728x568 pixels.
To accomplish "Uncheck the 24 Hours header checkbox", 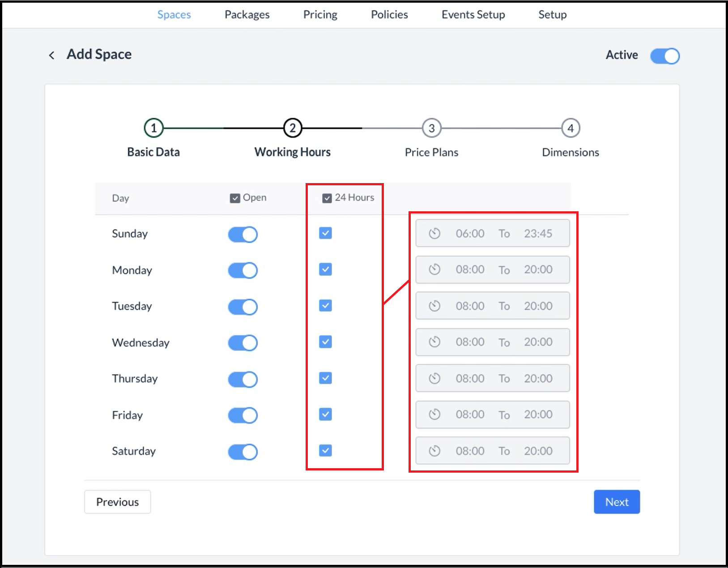I will 327,198.
